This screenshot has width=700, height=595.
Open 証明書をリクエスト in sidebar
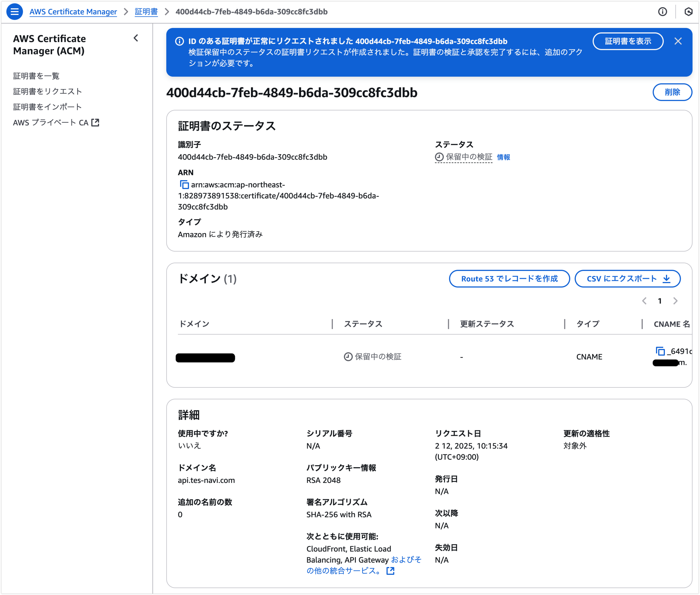point(48,91)
